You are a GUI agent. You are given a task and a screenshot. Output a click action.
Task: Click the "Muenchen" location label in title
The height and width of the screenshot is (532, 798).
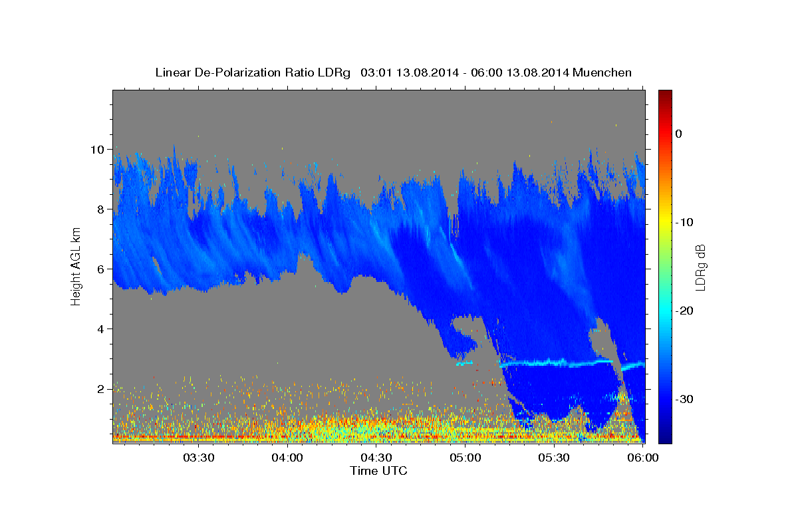coord(602,72)
